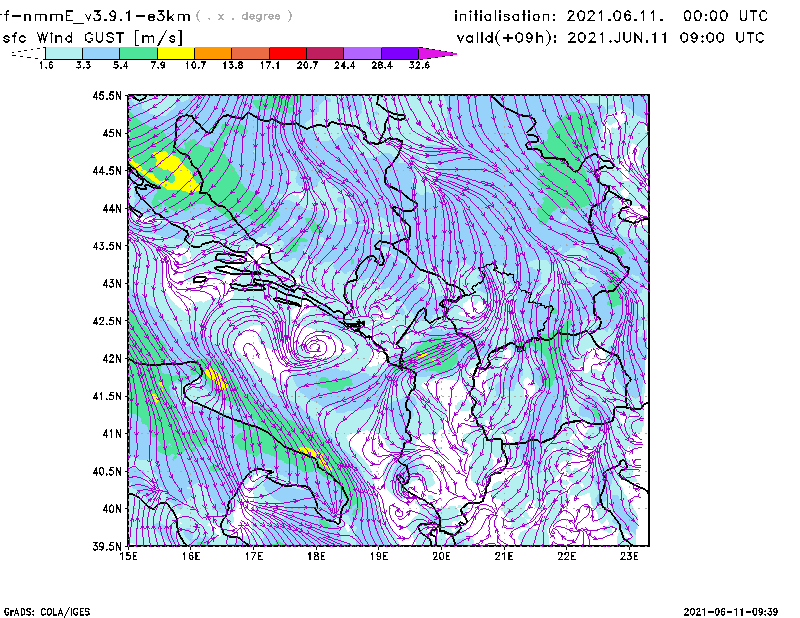
Task: Click the legend value 5.4
Action: pyautogui.click(x=120, y=65)
